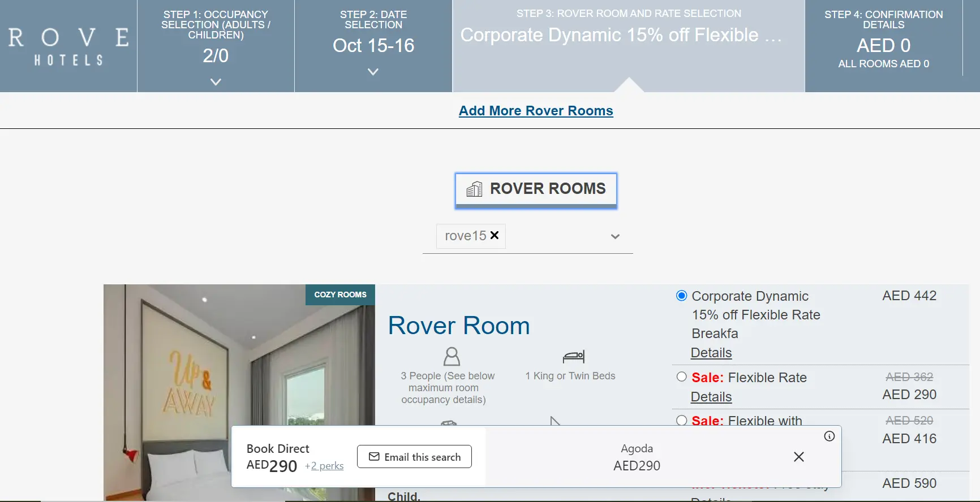The height and width of the screenshot is (502, 980).
Task: Click the info icon on price widget
Action: pos(829,436)
